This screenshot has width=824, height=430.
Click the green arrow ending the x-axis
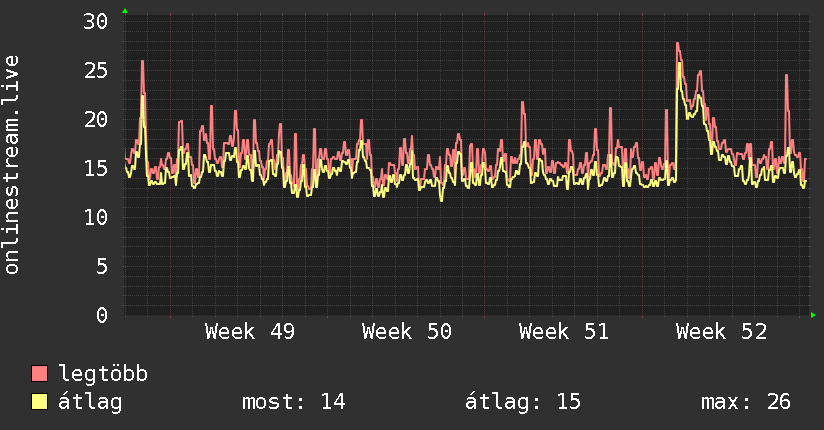[x=813, y=315]
